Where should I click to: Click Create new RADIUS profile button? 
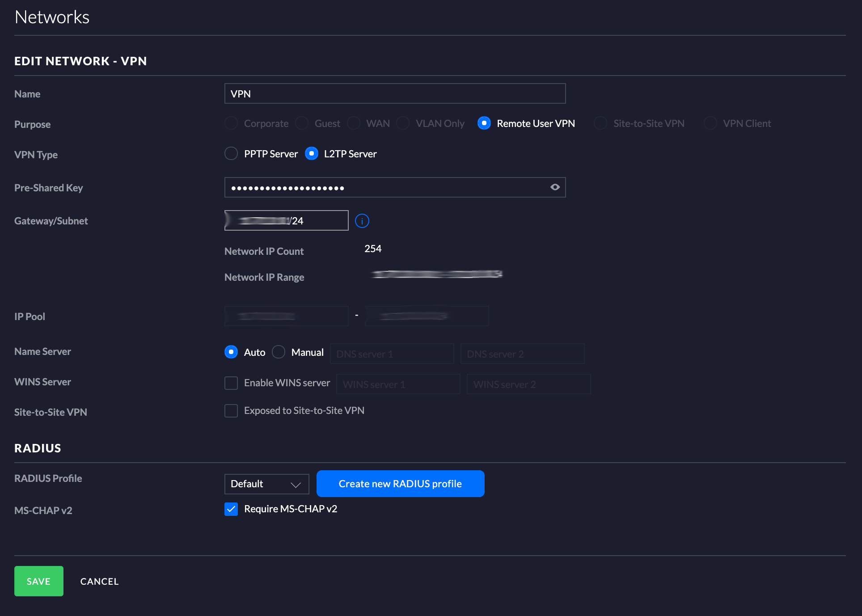coord(400,484)
